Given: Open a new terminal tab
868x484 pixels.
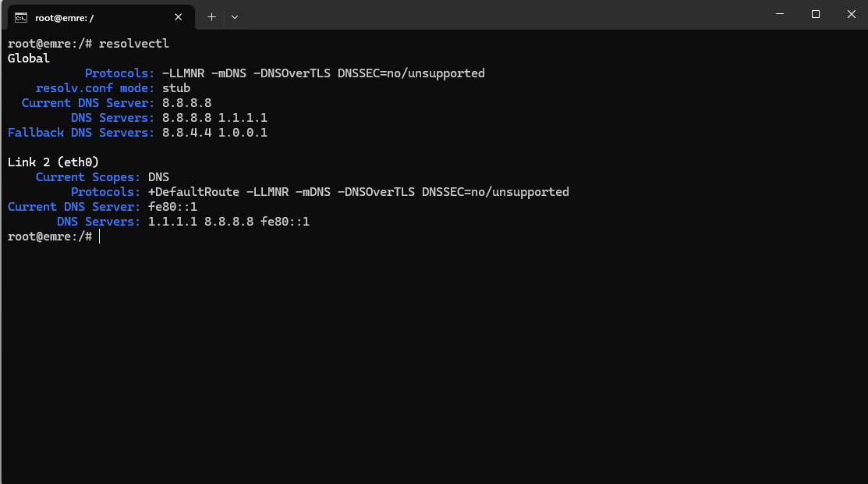Looking at the screenshot, I should (211, 17).
